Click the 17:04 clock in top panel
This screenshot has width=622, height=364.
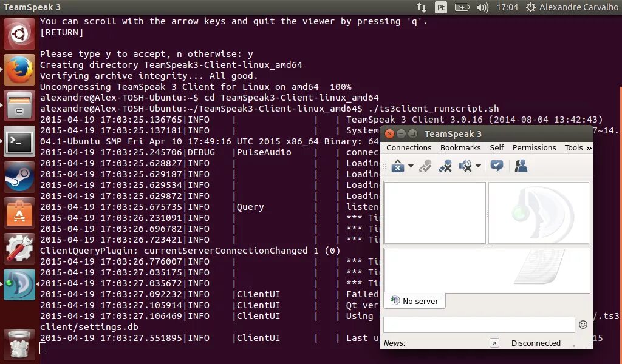(507, 7)
